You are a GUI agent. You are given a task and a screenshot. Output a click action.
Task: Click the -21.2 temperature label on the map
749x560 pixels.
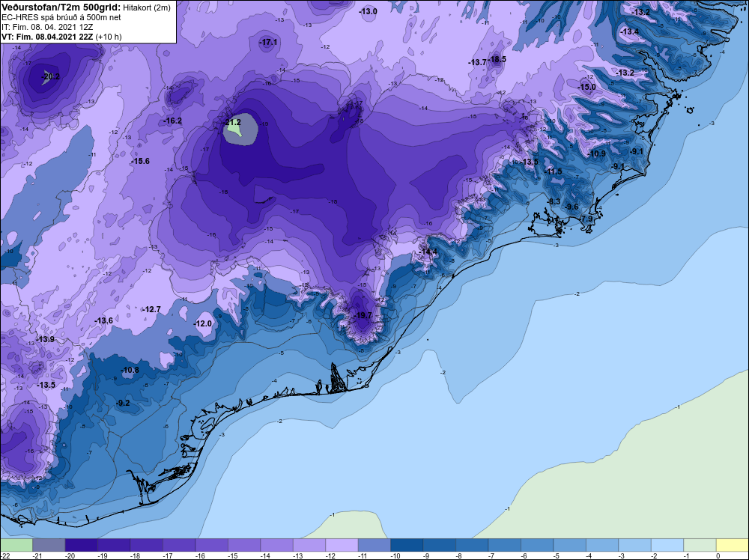(233, 123)
